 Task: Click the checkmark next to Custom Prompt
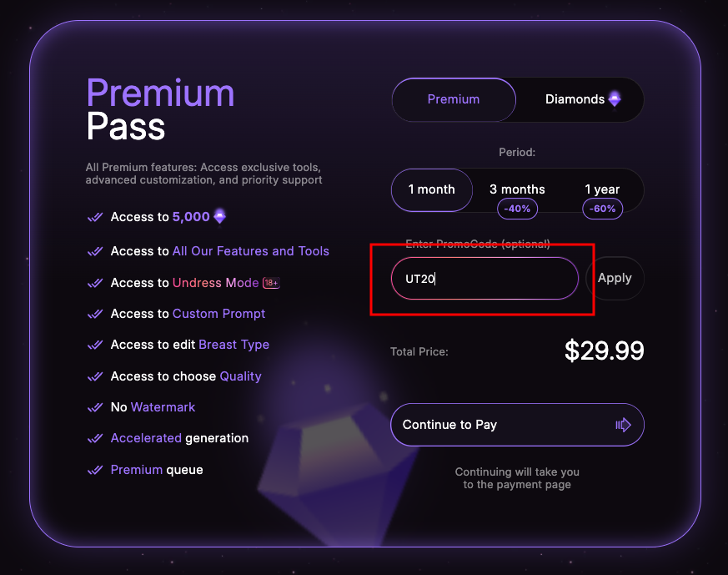coord(95,314)
